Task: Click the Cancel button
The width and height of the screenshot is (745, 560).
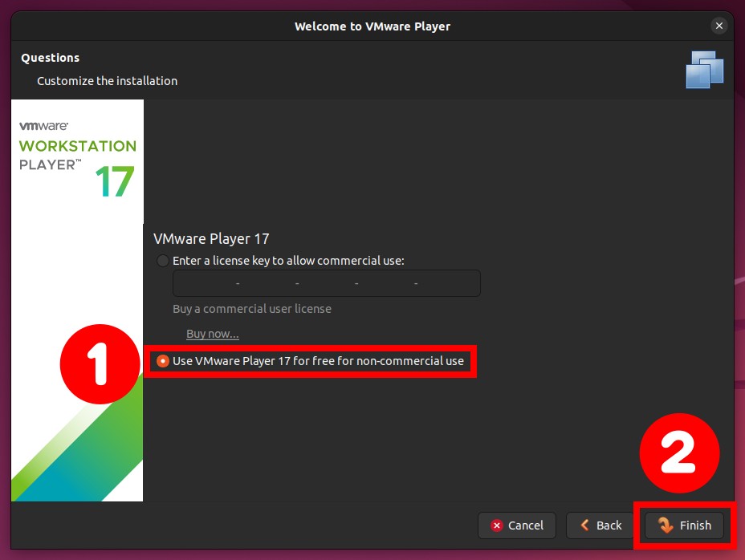Action: coord(517,526)
